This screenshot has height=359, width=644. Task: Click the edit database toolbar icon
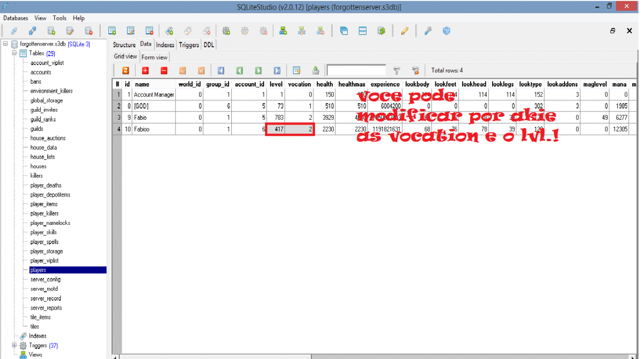[70, 31]
